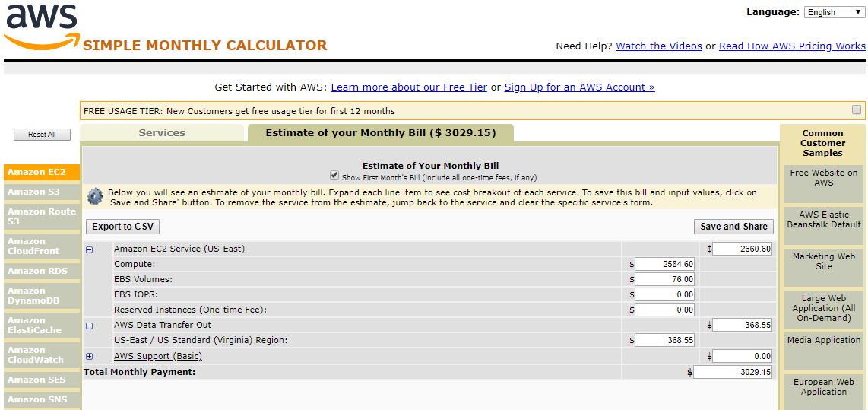Click the Save and Share button
This screenshot has width=868, height=410.
(x=733, y=227)
